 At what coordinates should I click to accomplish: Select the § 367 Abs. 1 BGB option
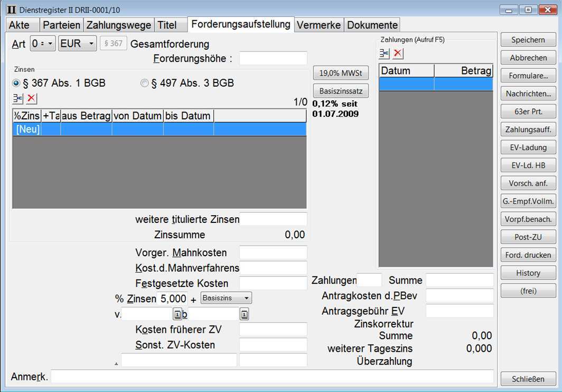click(x=16, y=83)
